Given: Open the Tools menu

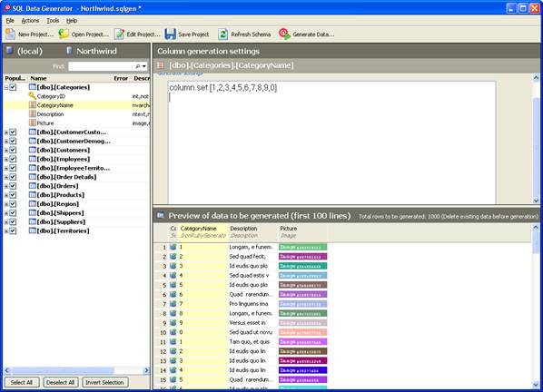Looking at the screenshot, I should (53, 21).
